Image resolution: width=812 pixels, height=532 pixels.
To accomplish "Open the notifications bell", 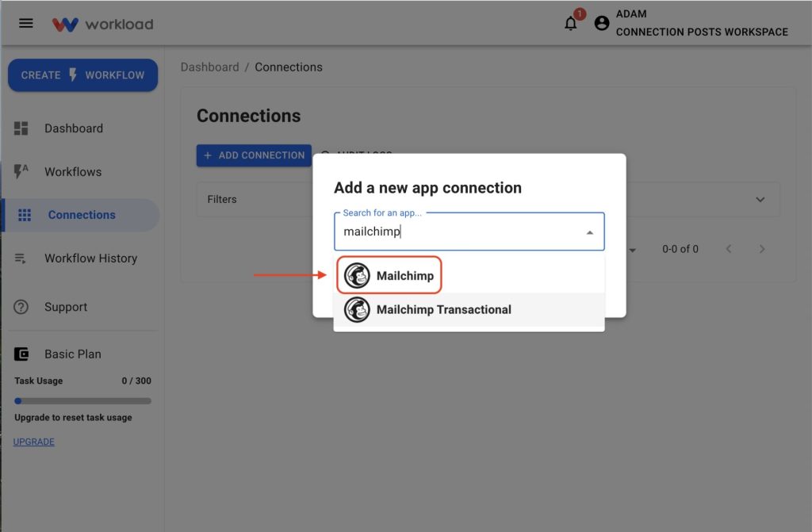I will pos(571,23).
